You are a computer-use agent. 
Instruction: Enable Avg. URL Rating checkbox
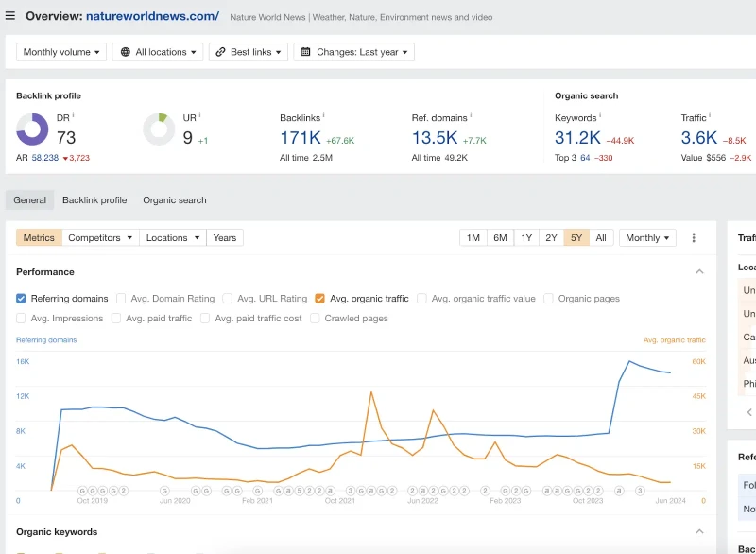pyautogui.click(x=227, y=299)
